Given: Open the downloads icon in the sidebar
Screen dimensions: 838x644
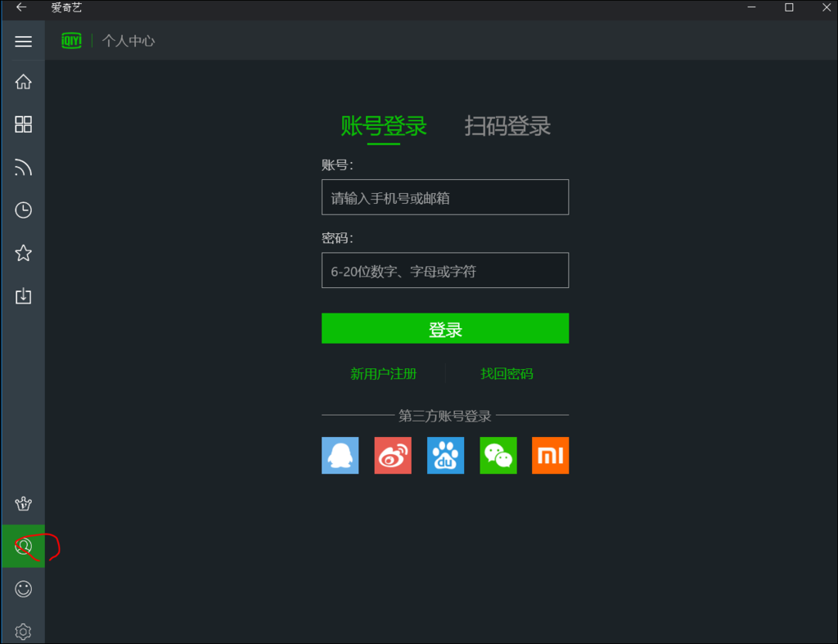Looking at the screenshot, I should (23, 295).
